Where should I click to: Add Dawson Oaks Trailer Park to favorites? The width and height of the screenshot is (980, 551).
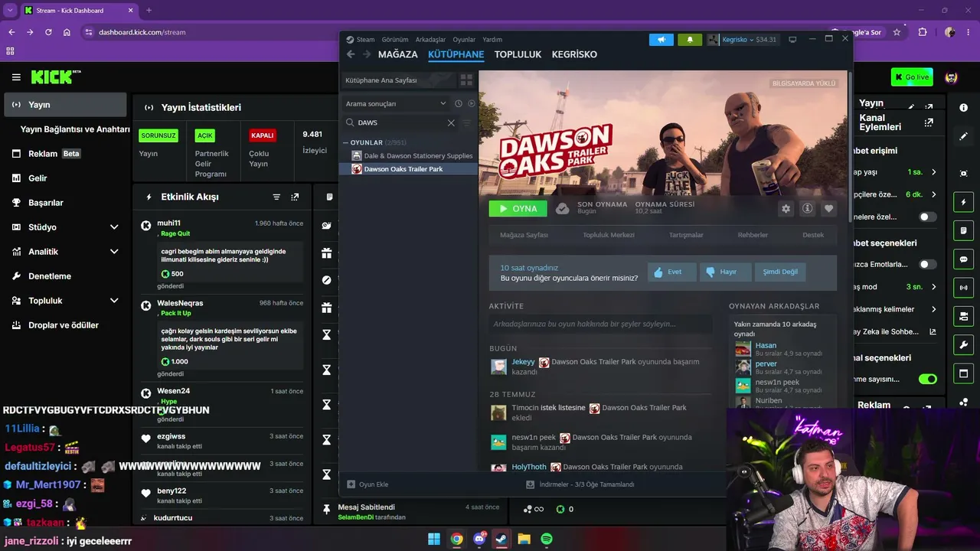(828, 208)
